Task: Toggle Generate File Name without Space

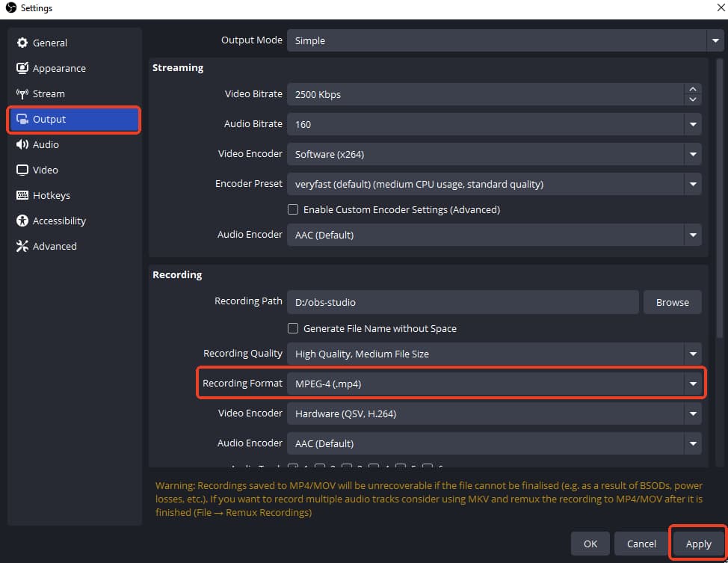Action: 293,328
